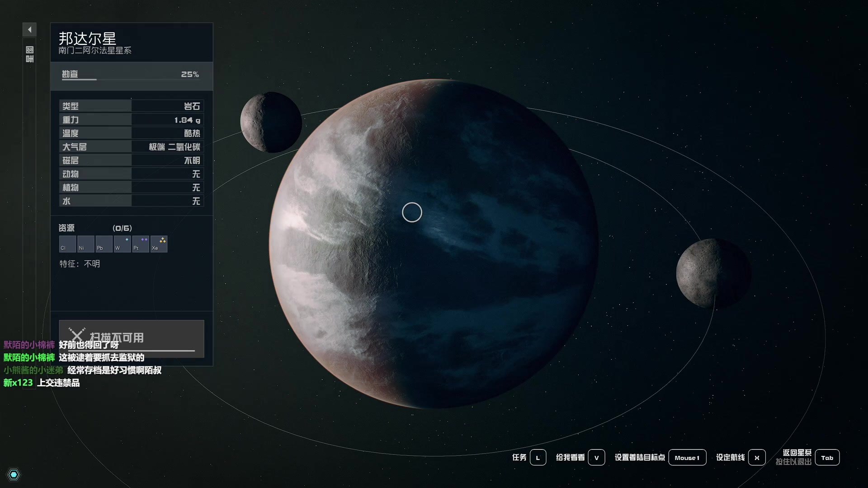Click the 扫描不可用 scan button
This screenshot has height=488, width=868.
132,338
